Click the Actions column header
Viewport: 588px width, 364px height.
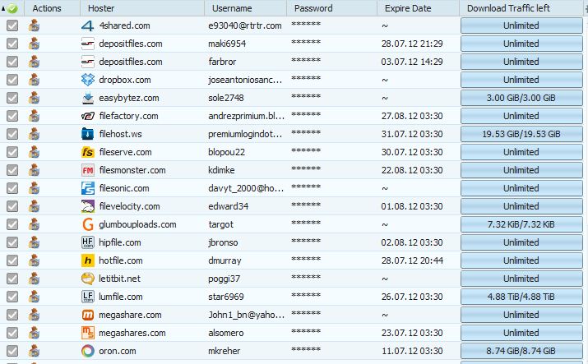coord(52,8)
